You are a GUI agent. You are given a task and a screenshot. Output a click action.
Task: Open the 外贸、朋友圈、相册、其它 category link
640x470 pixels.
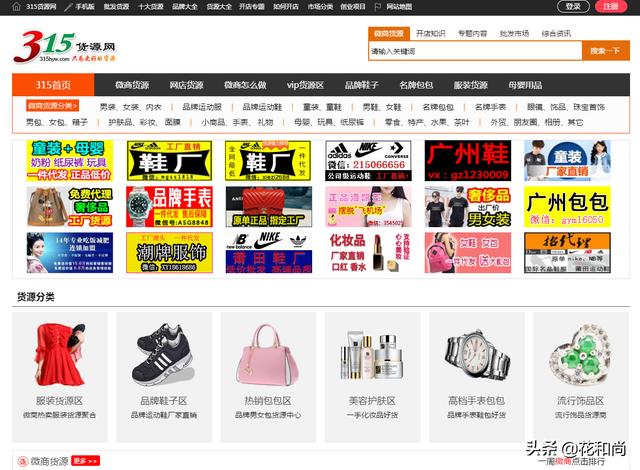coord(537,122)
